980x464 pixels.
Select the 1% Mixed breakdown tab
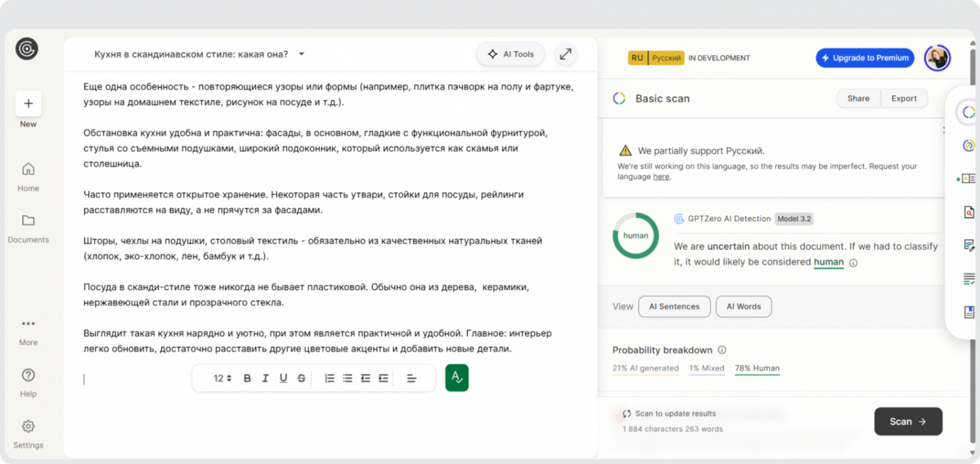point(707,368)
